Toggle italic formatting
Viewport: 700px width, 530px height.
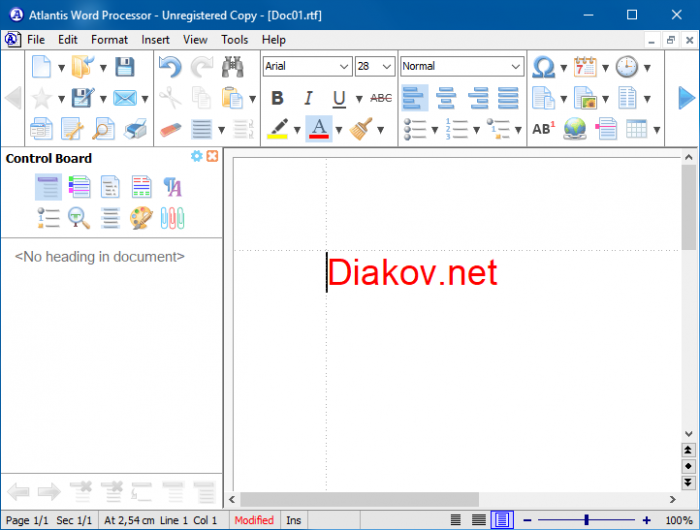point(308,98)
